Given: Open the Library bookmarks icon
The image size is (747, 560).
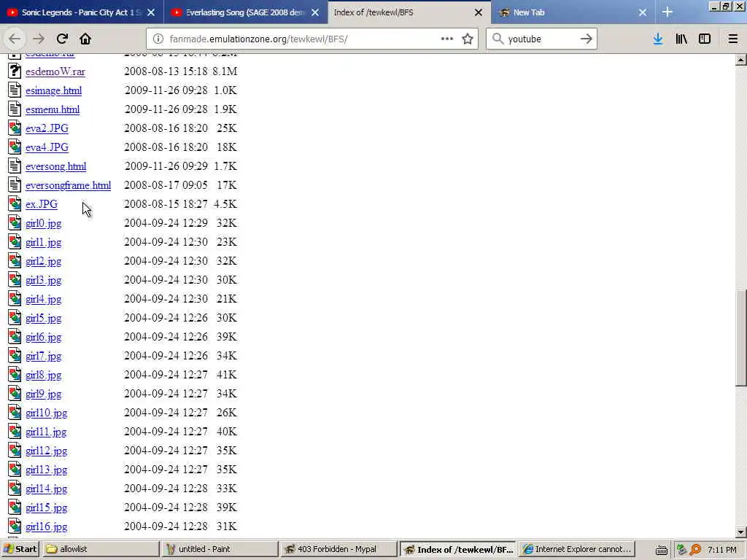Looking at the screenshot, I should point(681,39).
